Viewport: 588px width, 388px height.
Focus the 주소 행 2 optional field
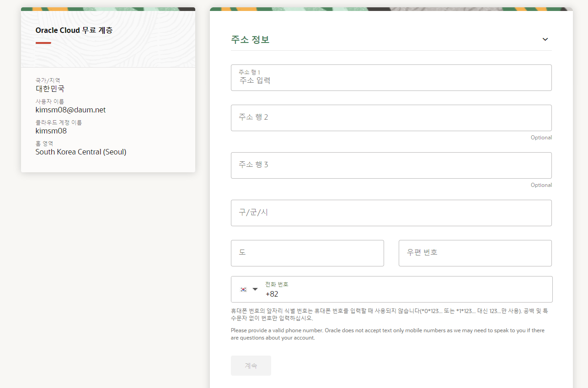pyautogui.click(x=391, y=118)
